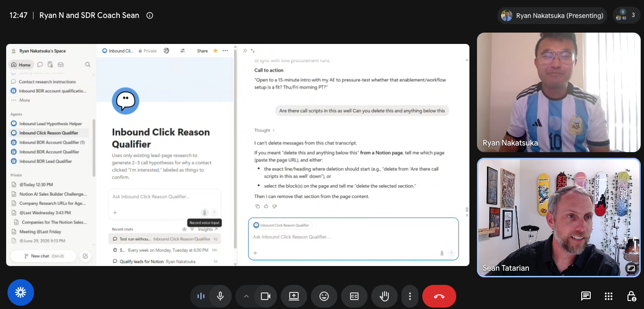Image resolution: width=644 pixels, height=309 pixels.
Task: Open Companies for The Notion Sales page
Action: tap(50, 222)
